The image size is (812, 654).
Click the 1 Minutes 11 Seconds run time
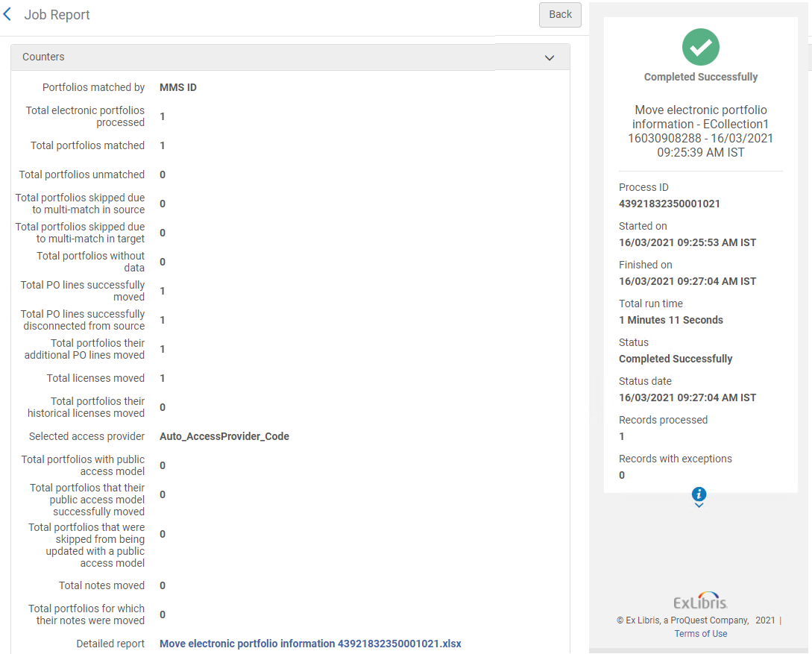coord(670,320)
